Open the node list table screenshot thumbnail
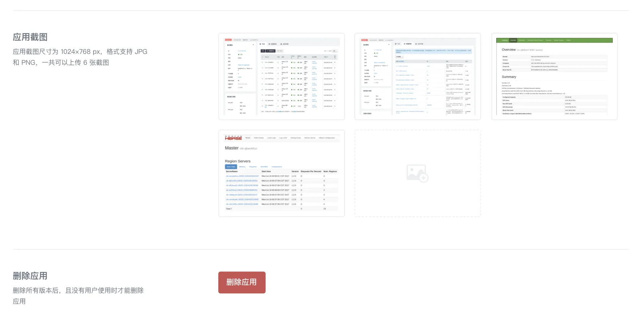Viewport: 644px width, 316px height. (x=282, y=76)
